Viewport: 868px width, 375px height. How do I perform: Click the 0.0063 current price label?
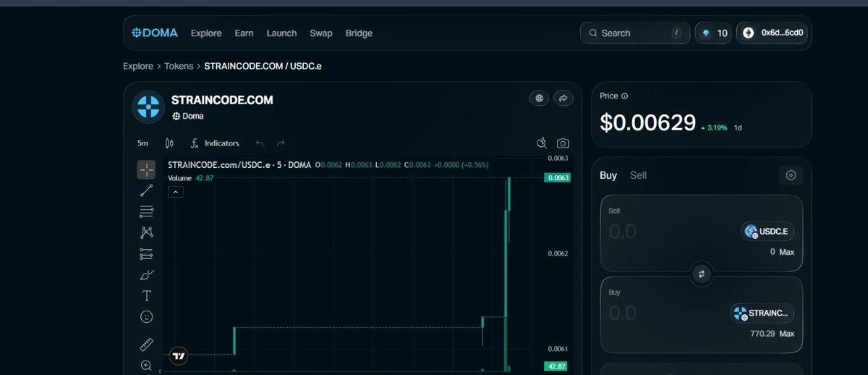coord(558,177)
